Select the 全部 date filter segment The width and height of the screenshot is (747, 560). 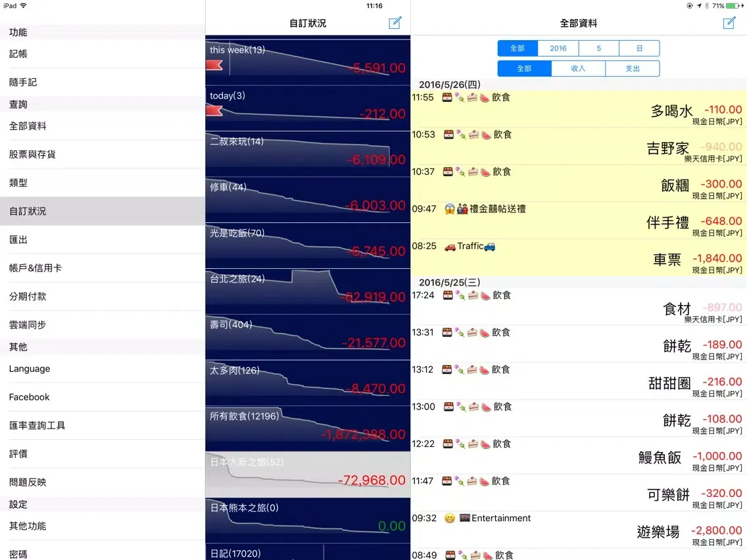[518, 48]
